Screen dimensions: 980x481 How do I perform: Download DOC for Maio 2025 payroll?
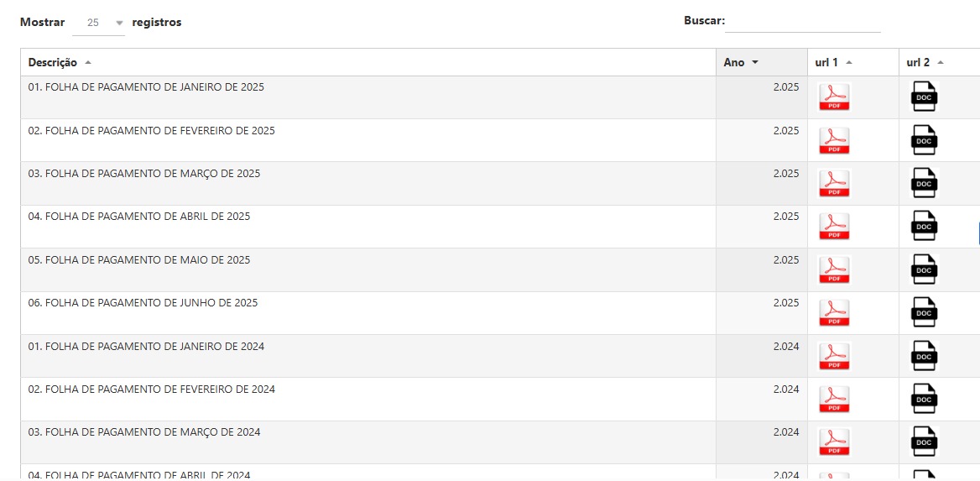(x=924, y=269)
